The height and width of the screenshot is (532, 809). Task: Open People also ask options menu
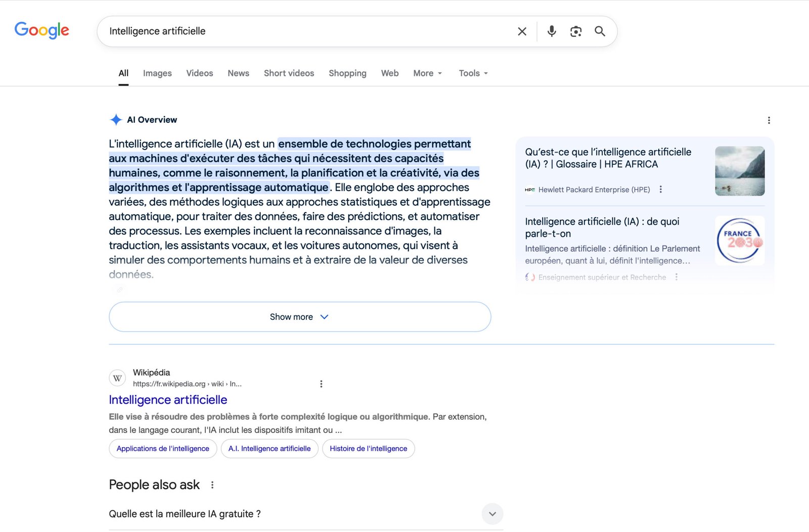212,485
